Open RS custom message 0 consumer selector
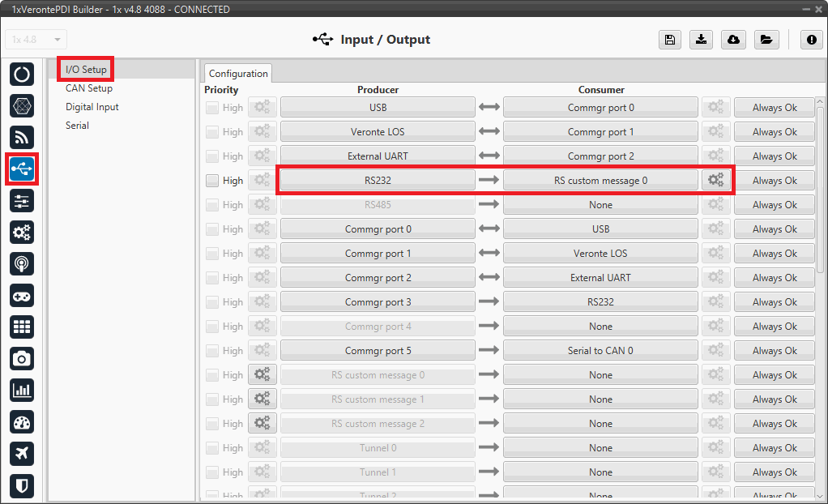 coord(600,180)
